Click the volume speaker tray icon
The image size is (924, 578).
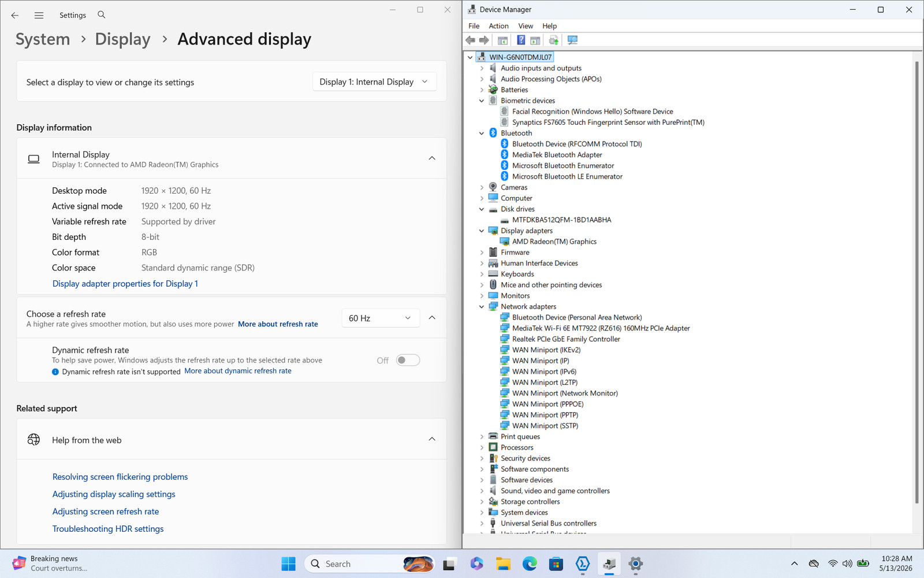click(x=847, y=564)
